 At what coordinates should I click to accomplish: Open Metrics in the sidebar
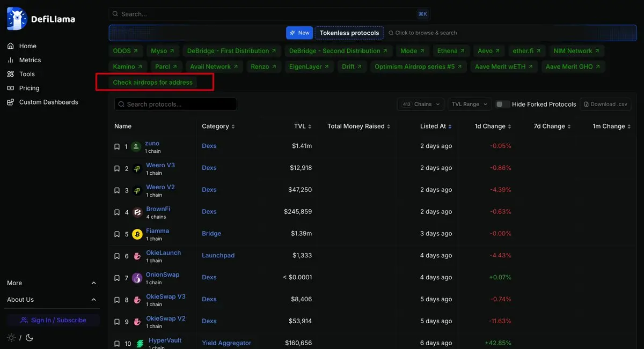click(24, 60)
